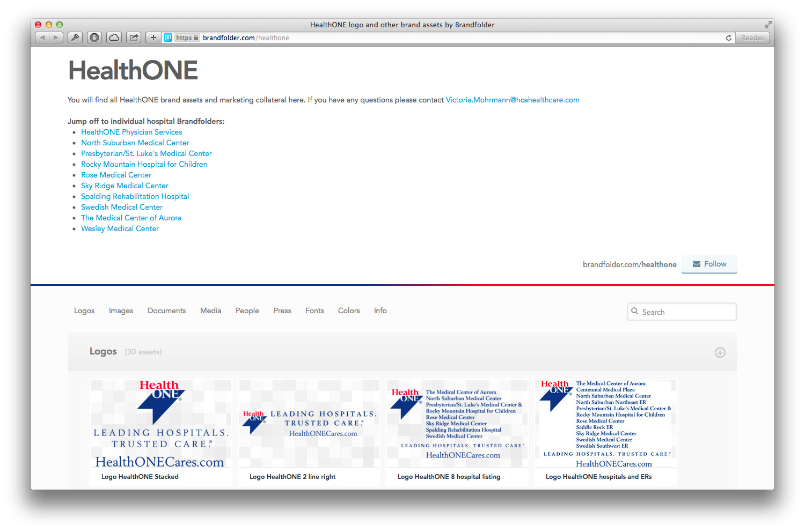Click the Share toolbar icon
Image resolution: width=805 pixels, height=532 pixels.
134,38
